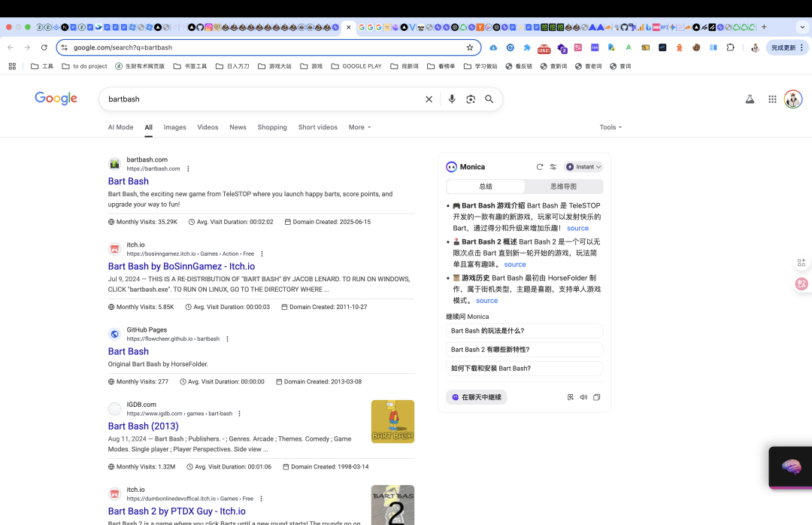The image size is (812, 525).
Task: Select Monica 总结 tab
Action: click(x=485, y=187)
